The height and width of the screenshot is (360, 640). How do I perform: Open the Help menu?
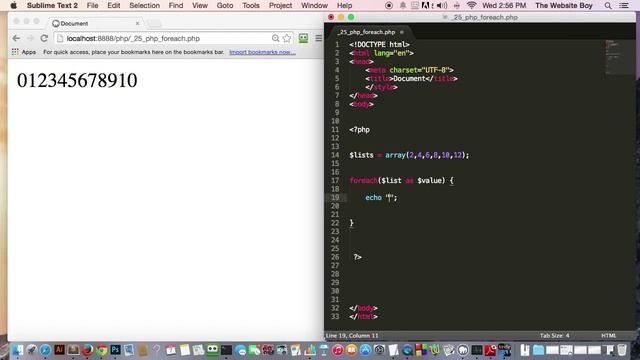pos(344,5)
